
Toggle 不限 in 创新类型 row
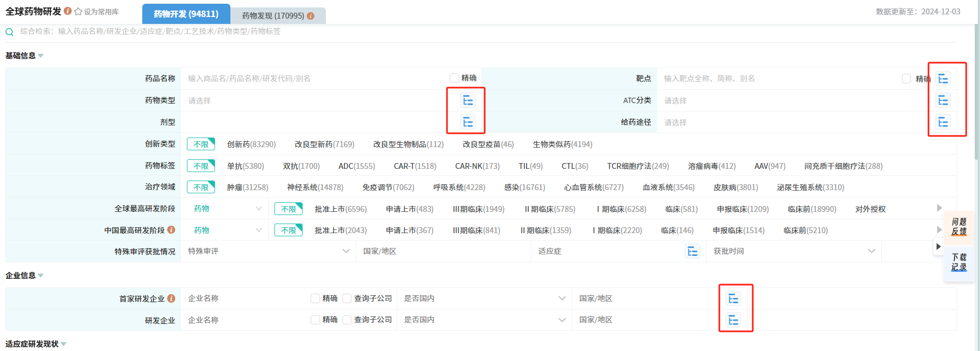[x=201, y=144]
